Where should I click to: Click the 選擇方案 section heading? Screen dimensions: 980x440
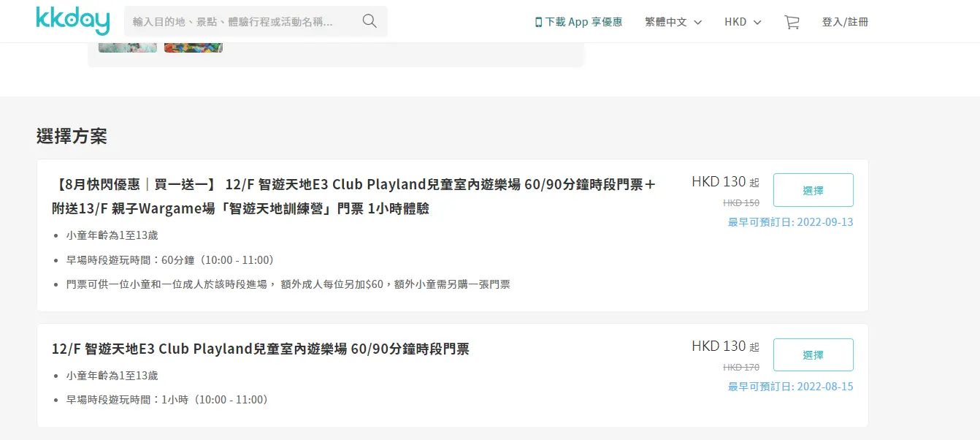(72, 136)
